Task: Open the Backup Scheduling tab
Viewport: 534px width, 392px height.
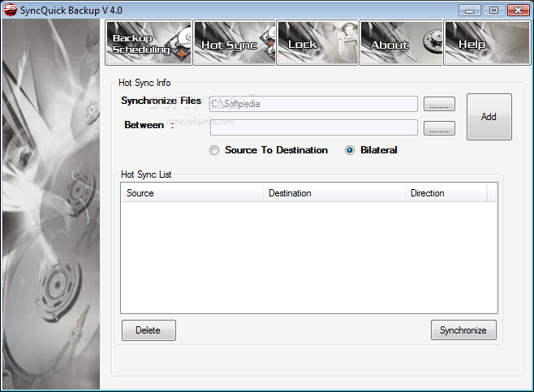Action: pos(149,43)
